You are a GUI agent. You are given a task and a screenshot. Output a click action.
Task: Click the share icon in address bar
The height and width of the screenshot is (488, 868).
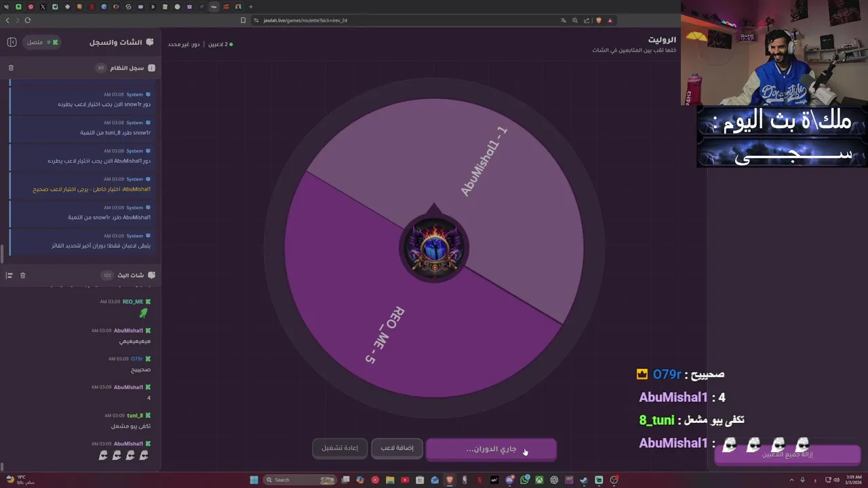[587, 20]
